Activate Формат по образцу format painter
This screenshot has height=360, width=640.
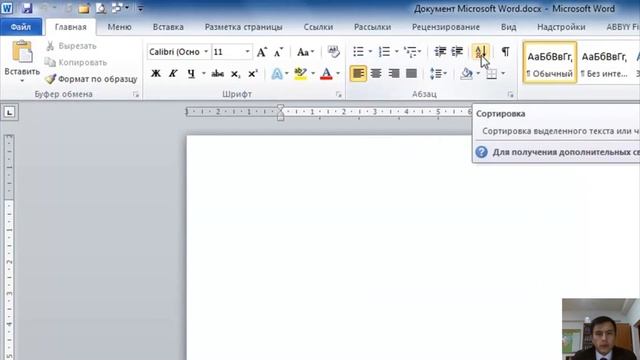91,79
